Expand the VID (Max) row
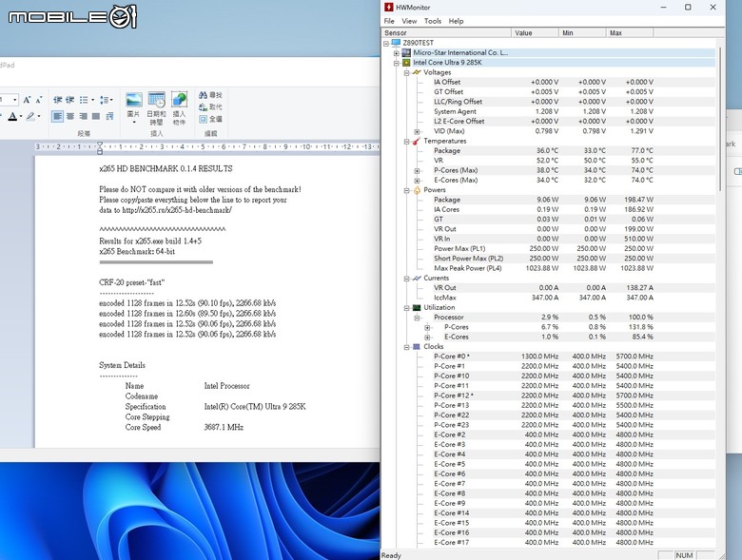The width and height of the screenshot is (742, 560). 417,131
